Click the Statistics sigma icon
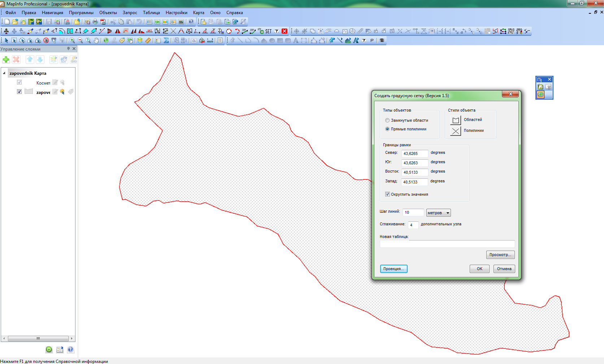This screenshot has width=604, height=364. tap(166, 40)
